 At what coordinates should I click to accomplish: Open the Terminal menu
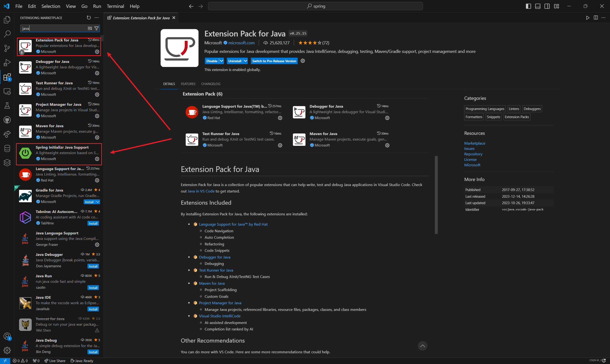pos(115,6)
